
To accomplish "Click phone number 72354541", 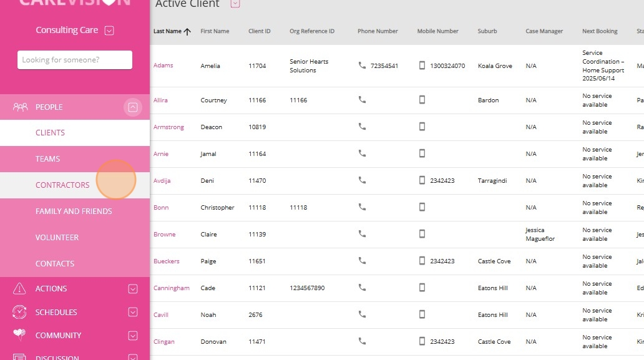I will tap(384, 66).
